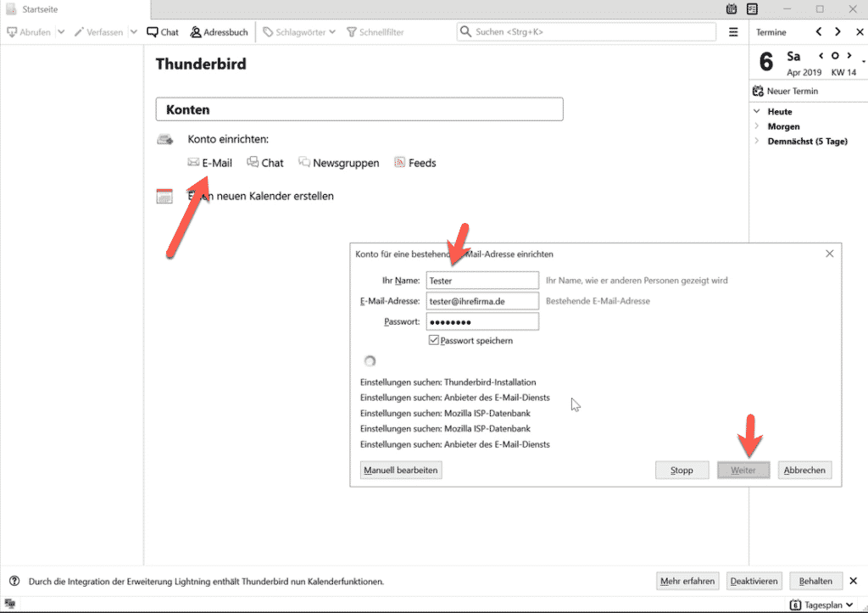This screenshot has height=613, width=868.
Task: Collapse the Heute section
Action: pyautogui.click(x=757, y=111)
